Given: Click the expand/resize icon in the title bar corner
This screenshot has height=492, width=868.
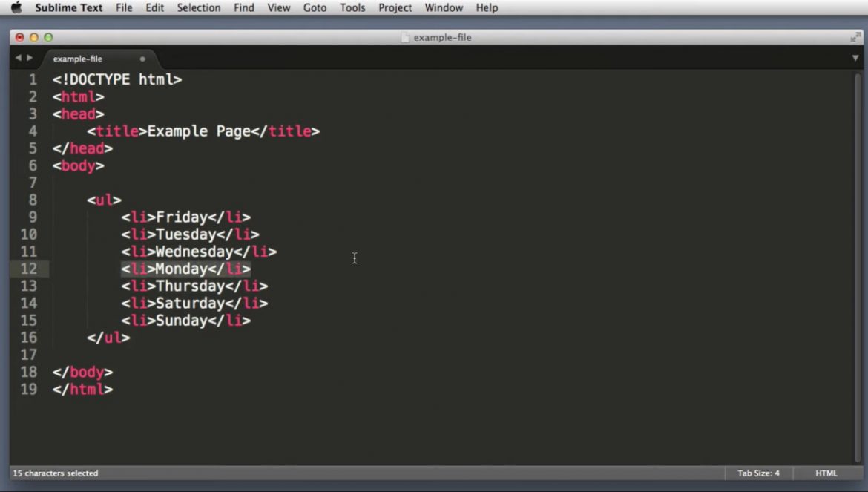Looking at the screenshot, I should [855, 37].
